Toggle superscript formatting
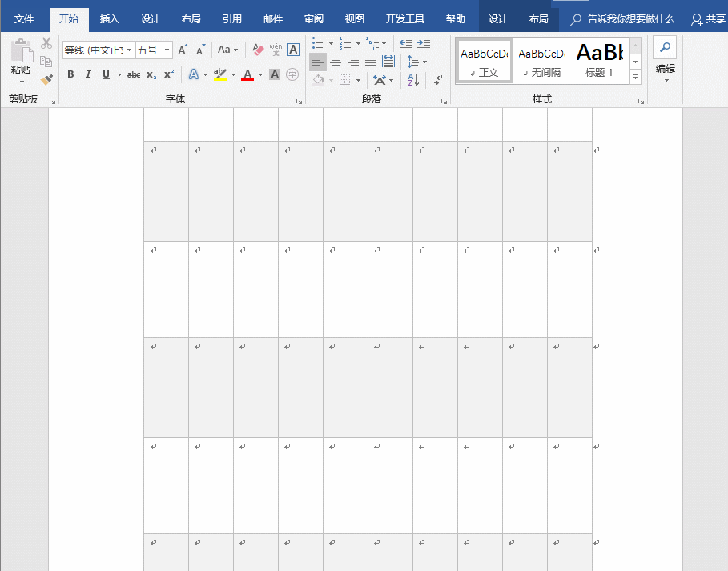 pos(169,74)
